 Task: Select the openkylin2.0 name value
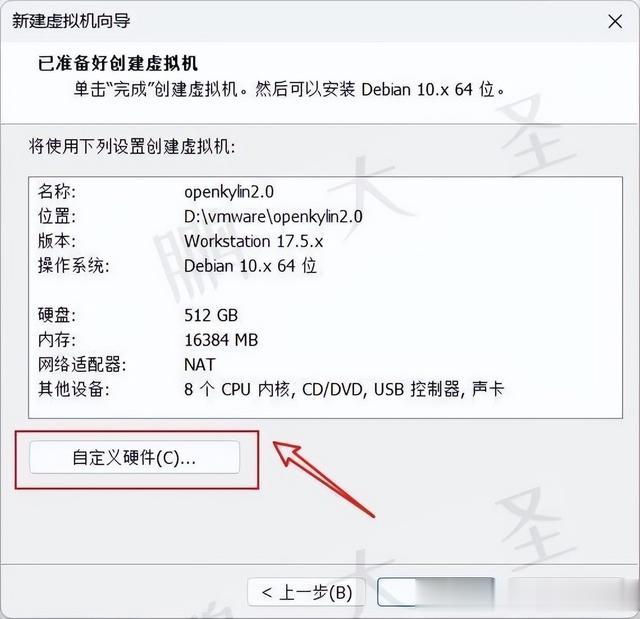tap(229, 192)
